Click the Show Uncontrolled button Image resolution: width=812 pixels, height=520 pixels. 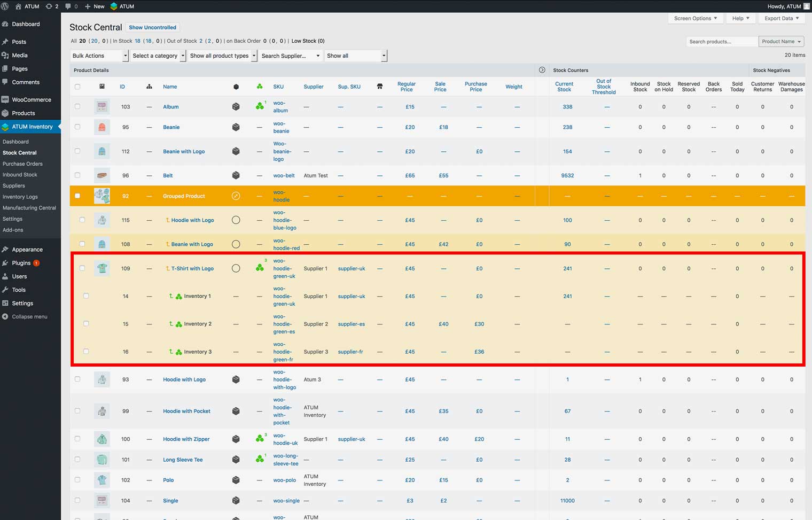click(x=152, y=27)
